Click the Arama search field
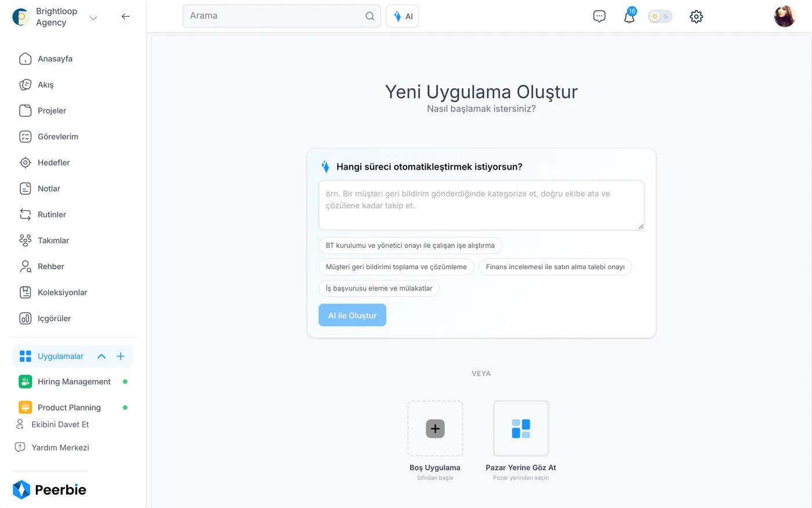Image resolution: width=812 pixels, height=508 pixels. click(x=282, y=16)
